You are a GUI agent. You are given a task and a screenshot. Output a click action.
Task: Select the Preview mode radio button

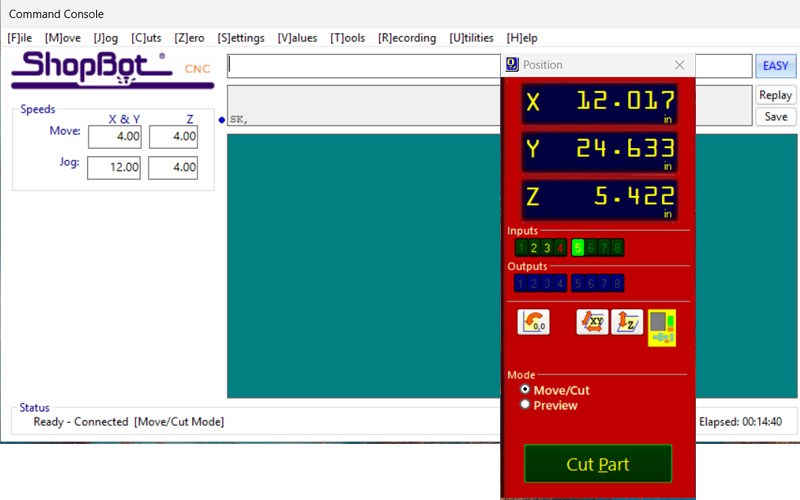pyautogui.click(x=526, y=405)
